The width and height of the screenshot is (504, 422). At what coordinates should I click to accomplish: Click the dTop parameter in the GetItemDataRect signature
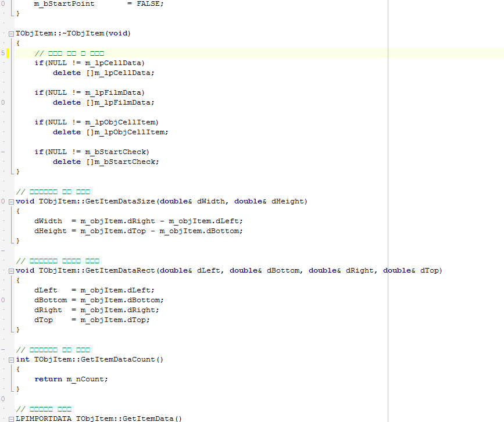(430, 271)
